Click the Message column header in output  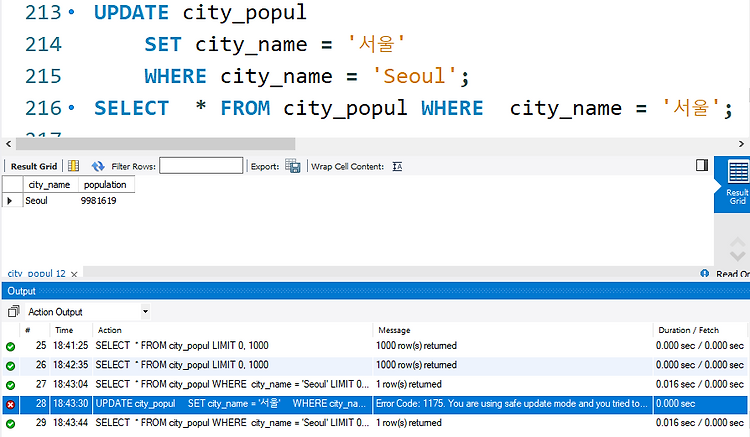(x=394, y=330)
